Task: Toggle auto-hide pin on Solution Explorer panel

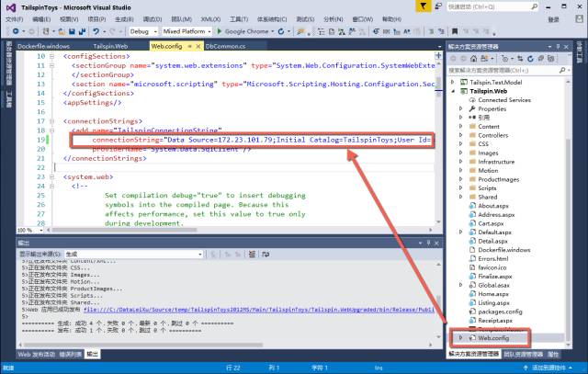Action: pyautogui.click(x=558, y=47)
